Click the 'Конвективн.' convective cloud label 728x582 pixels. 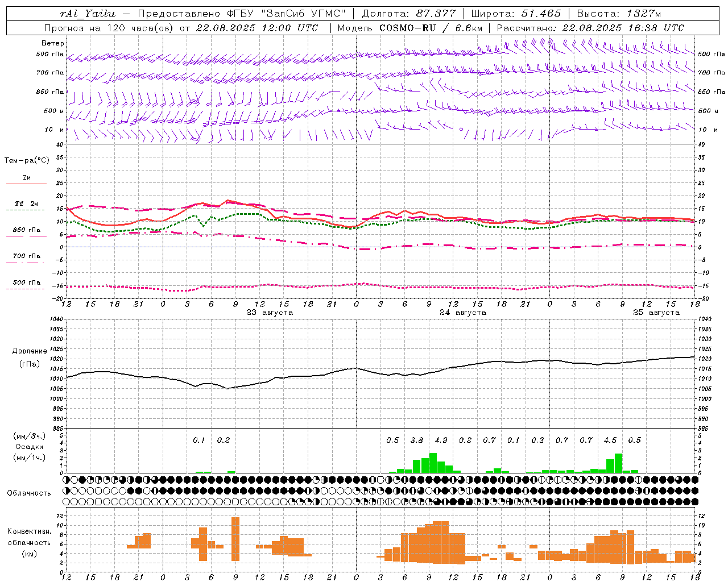click(x=29, y=531)
